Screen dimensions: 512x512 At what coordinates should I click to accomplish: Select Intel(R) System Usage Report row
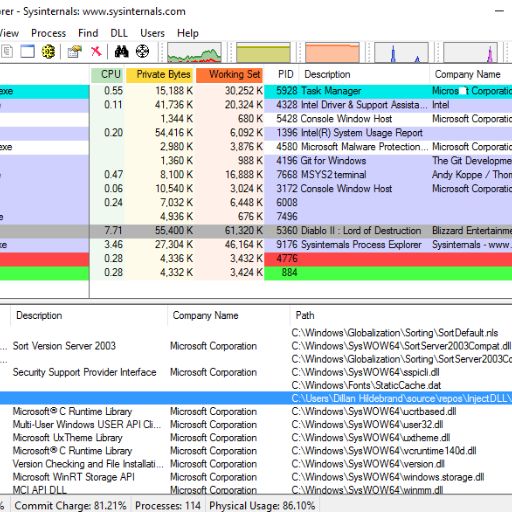pos(256,133)
